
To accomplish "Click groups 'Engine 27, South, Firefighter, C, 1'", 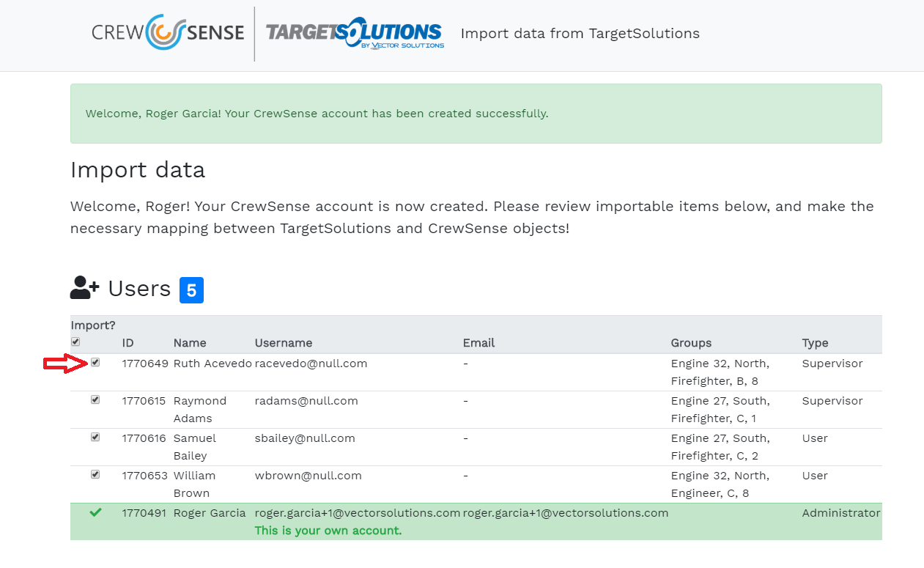I will pyautogui.click(x=720, y=410).
